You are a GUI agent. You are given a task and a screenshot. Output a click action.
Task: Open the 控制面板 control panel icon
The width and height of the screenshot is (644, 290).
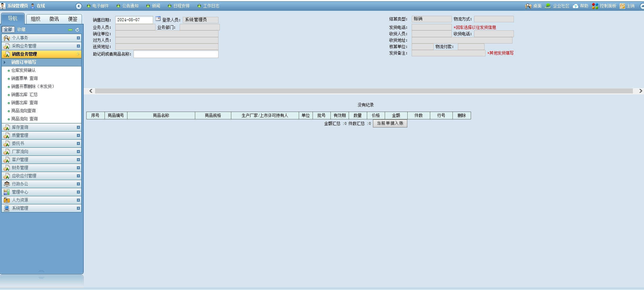tap(595, 6)
